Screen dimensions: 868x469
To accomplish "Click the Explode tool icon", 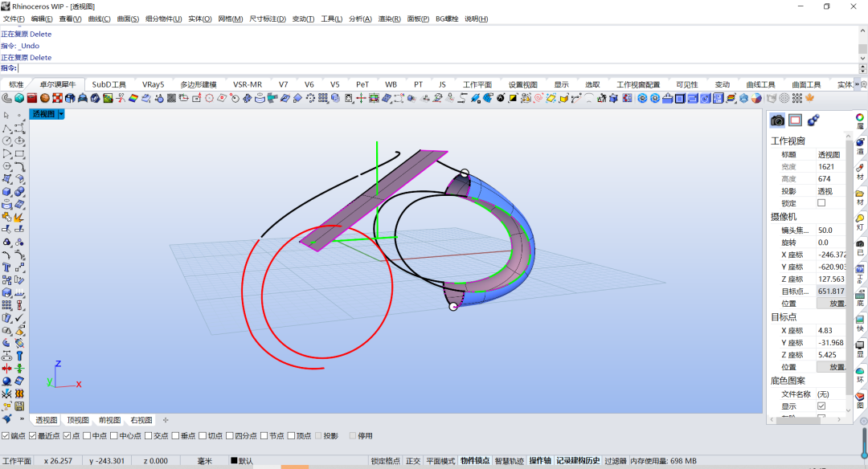I will [19, 218].
